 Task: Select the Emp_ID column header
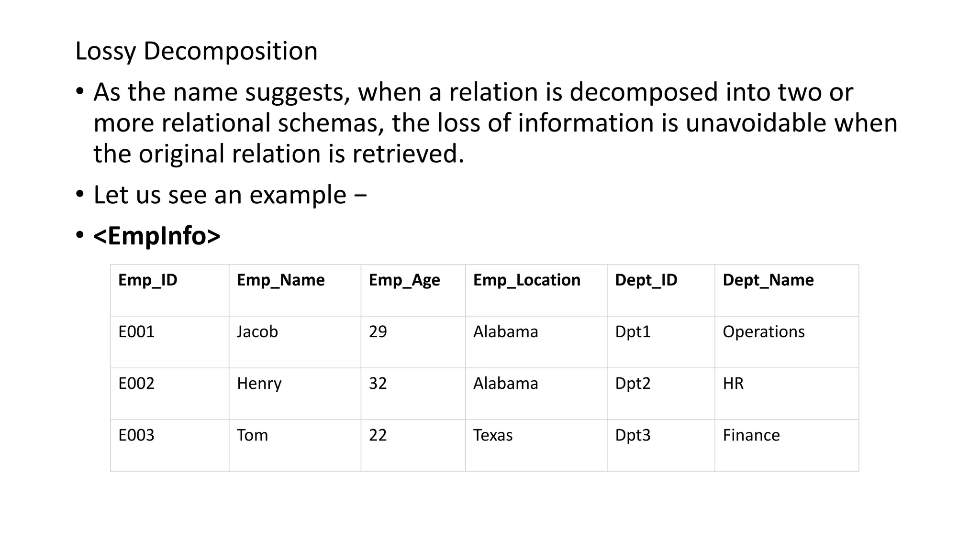coord(148,280)
